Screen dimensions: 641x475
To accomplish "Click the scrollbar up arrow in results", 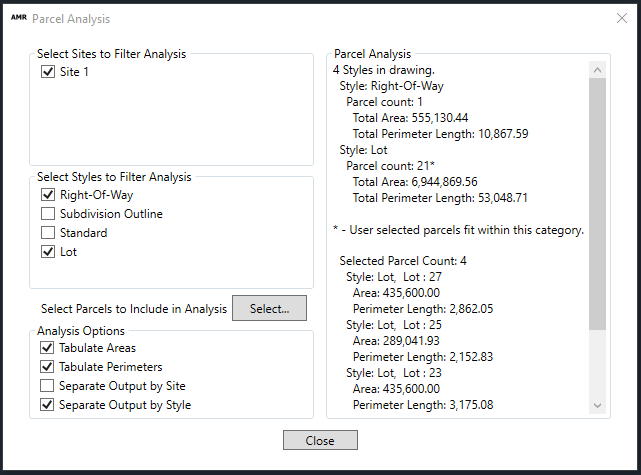I will pyautogui.click(x=597, y=71).
